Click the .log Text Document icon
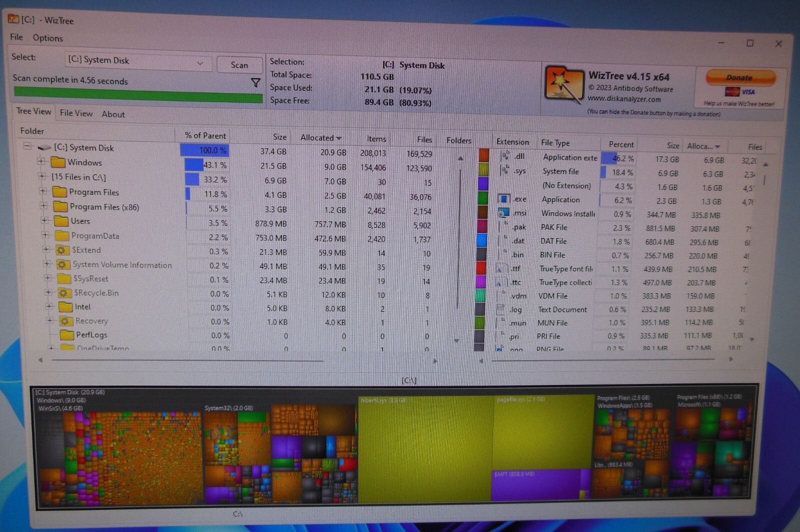Screen dimensions: 800x532 501,309
